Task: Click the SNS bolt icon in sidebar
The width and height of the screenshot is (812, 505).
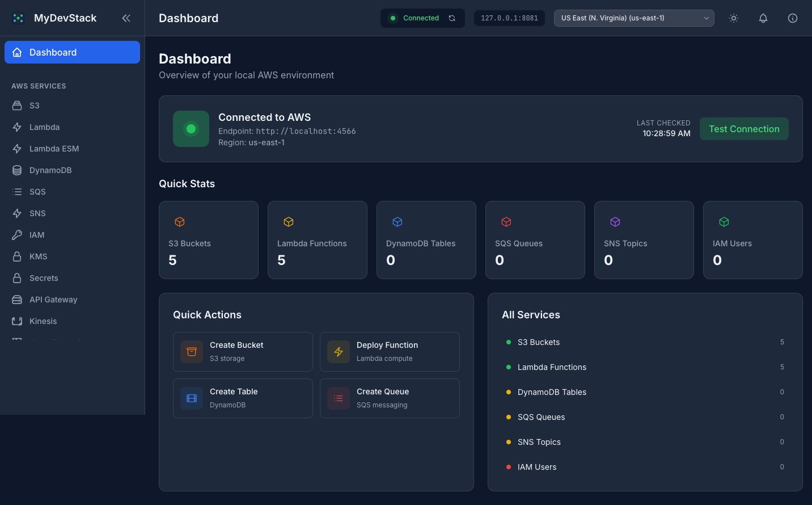Action: point(17,213)
